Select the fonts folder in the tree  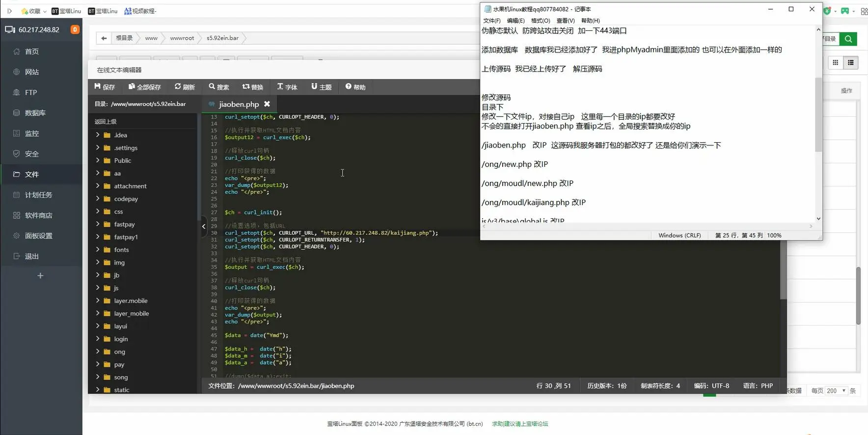point(121,250)
